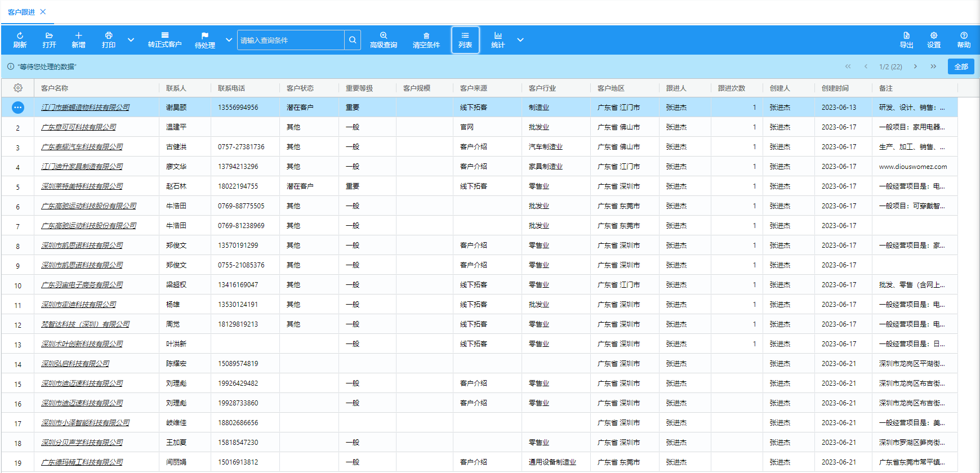
Task: Clear the query conditions (清空条件)
Action: 426,40
